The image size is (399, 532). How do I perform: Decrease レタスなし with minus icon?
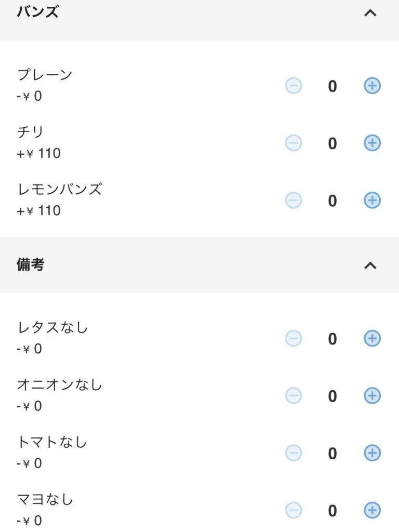[x=294, y=339]
